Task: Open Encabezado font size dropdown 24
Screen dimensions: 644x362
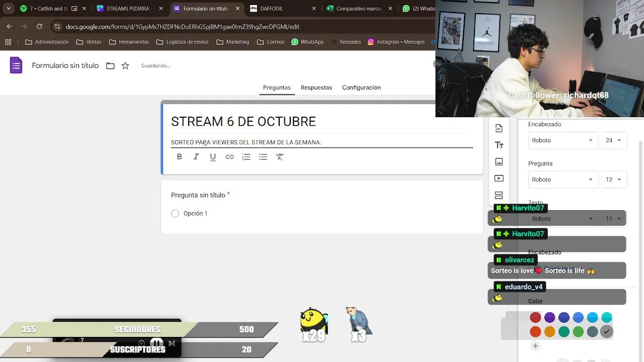Action: 613,140
